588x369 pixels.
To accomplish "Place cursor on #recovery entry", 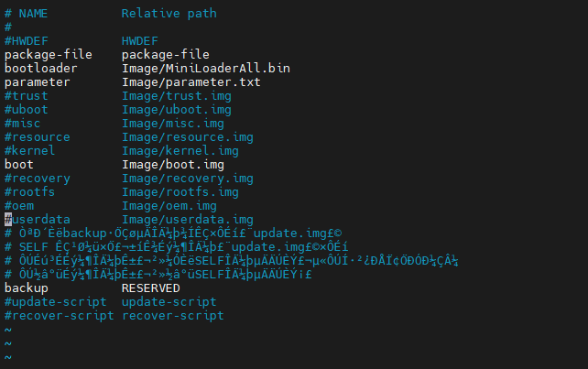I will click(38, 179).
